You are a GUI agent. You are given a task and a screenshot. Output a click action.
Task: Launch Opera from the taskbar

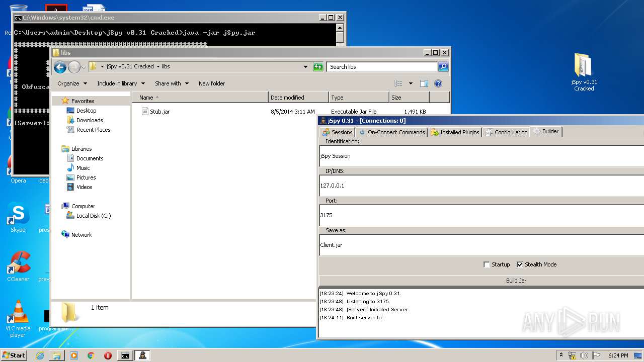pyautogui.click(x=108, y=355)
